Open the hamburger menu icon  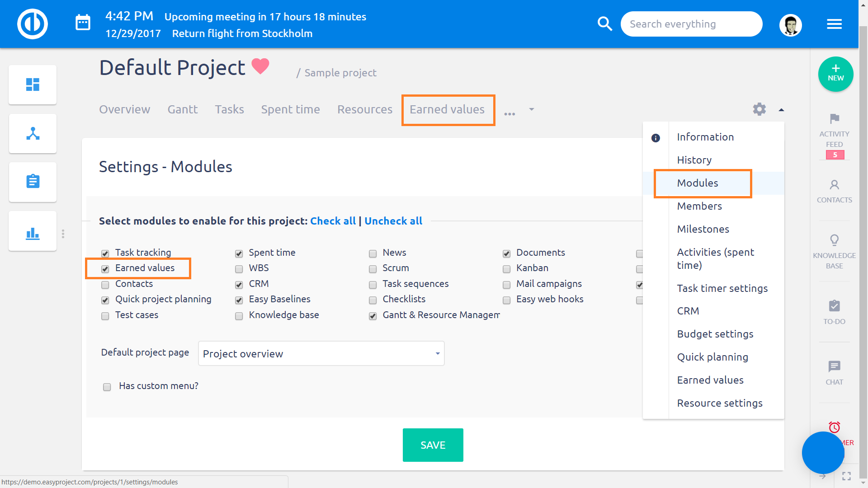pyautogui.click(x=834, y=24)
